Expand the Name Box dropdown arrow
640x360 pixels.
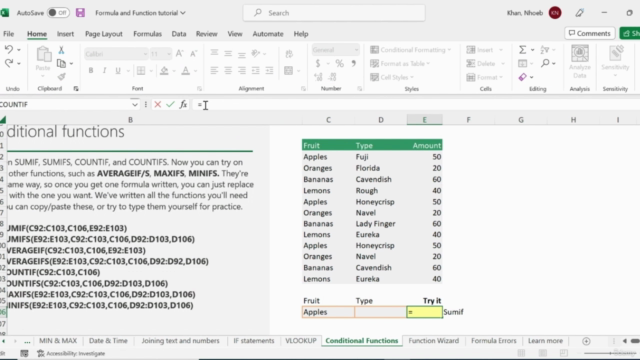135,105
